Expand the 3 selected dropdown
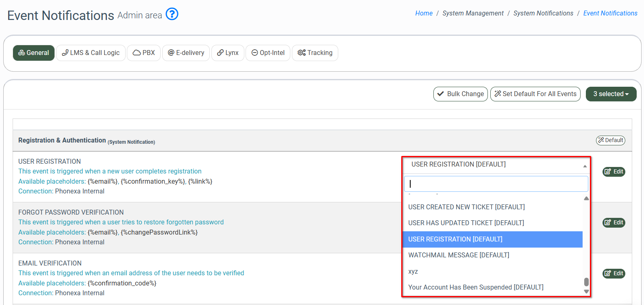 tap(611, 94)
